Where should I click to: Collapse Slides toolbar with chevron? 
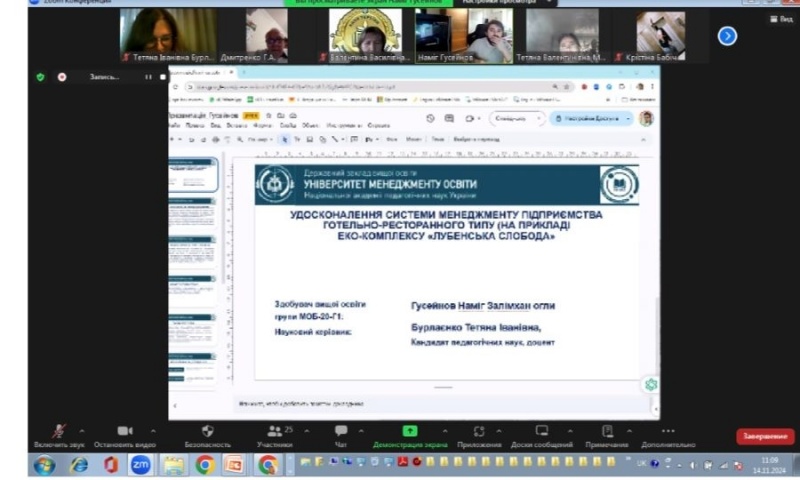643,139
